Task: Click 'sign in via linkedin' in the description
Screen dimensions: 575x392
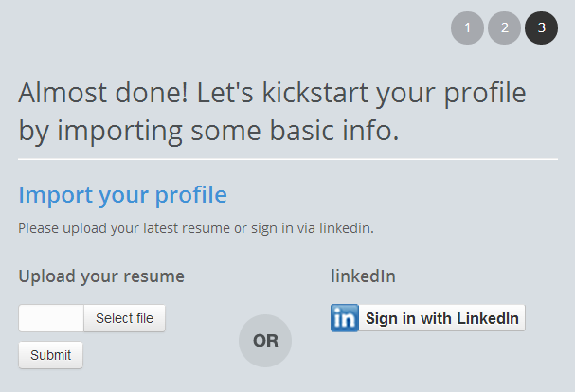Action: tap(313, 228)
